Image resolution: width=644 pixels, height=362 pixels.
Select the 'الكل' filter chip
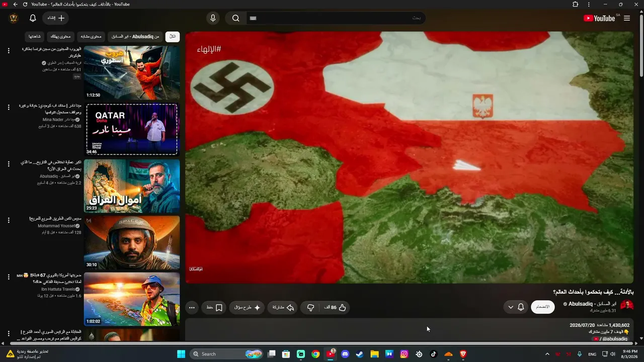click(x=173, y=37)
